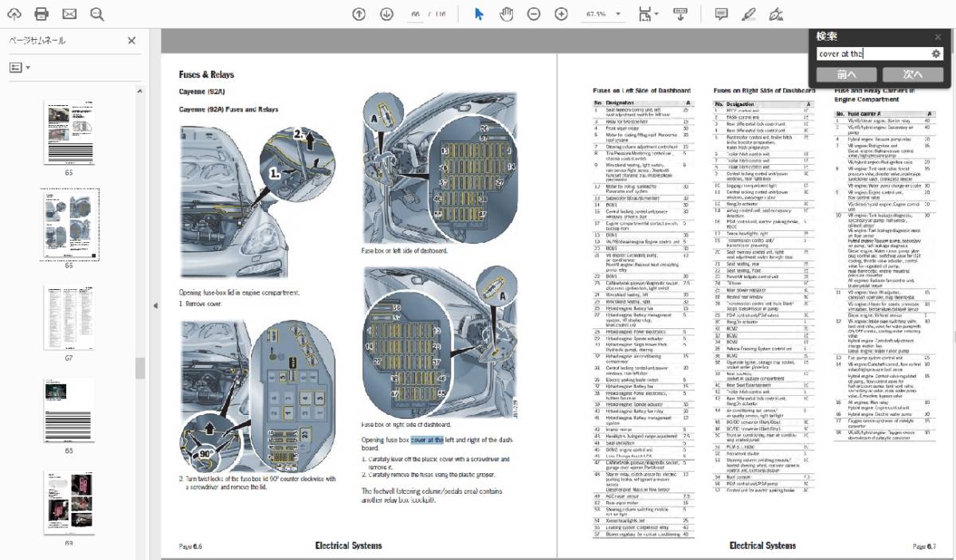Send the file by email envelope icon
Image resolution: width=956 pixels, height=560 pixels.
[x=69, y=14]
